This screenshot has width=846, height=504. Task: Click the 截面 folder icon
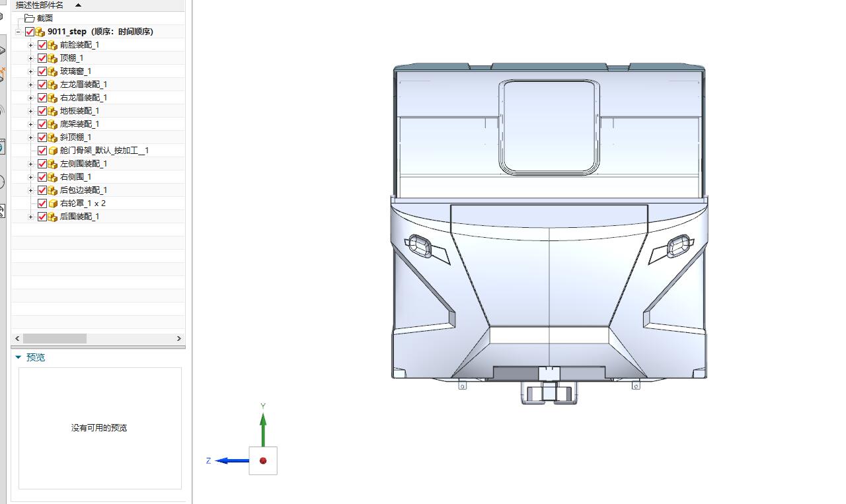(x=29, y=18)
